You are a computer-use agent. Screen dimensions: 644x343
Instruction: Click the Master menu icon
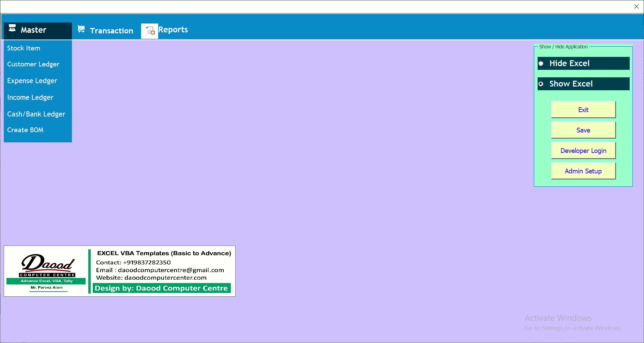coord(12,28)
